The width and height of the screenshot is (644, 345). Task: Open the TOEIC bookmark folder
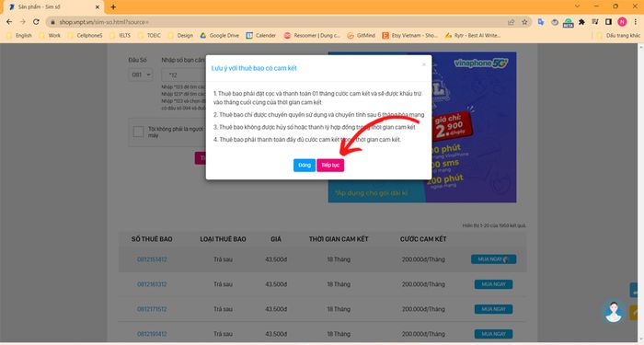click(x=149, y=36)
